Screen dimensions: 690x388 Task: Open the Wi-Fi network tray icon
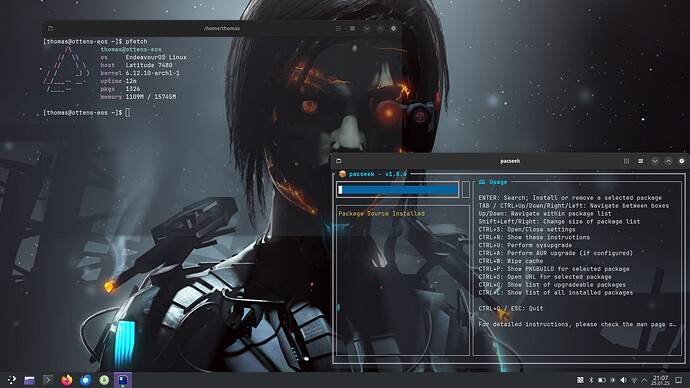pos(634,380)
